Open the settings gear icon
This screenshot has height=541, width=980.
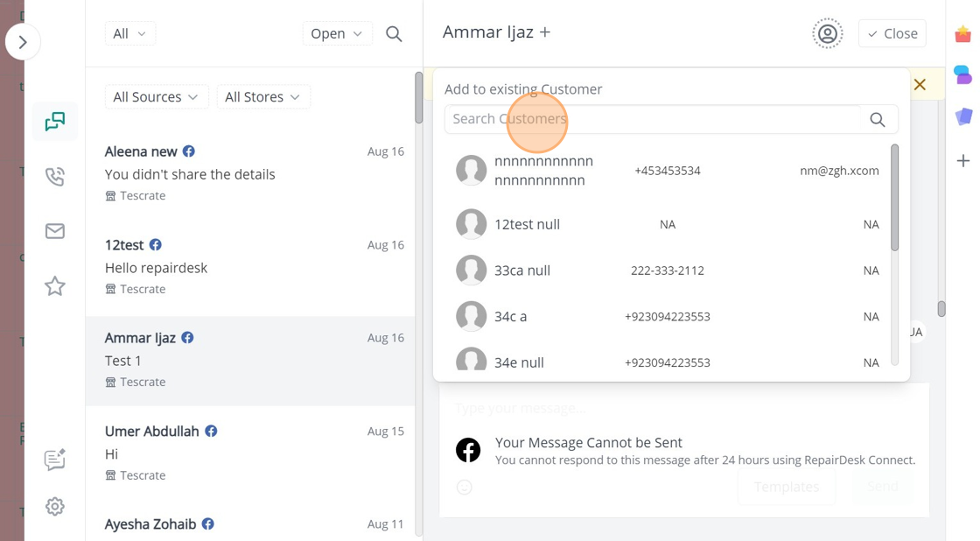55,507
